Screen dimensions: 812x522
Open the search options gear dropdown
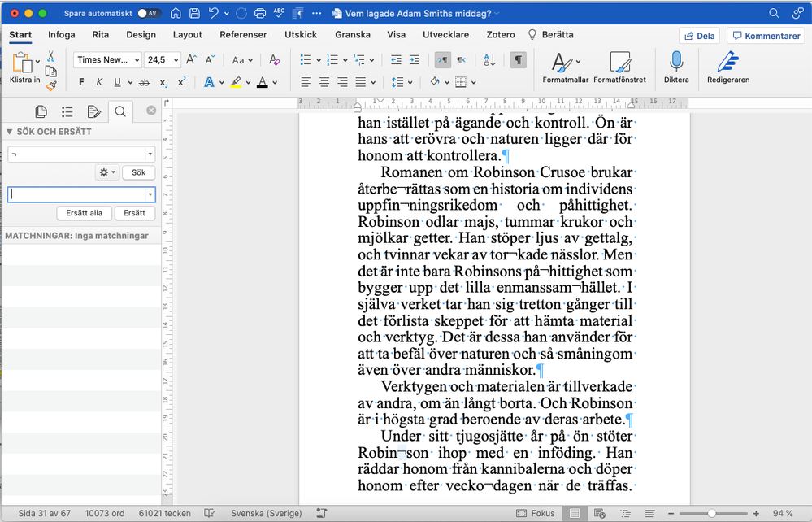point(106,172)
